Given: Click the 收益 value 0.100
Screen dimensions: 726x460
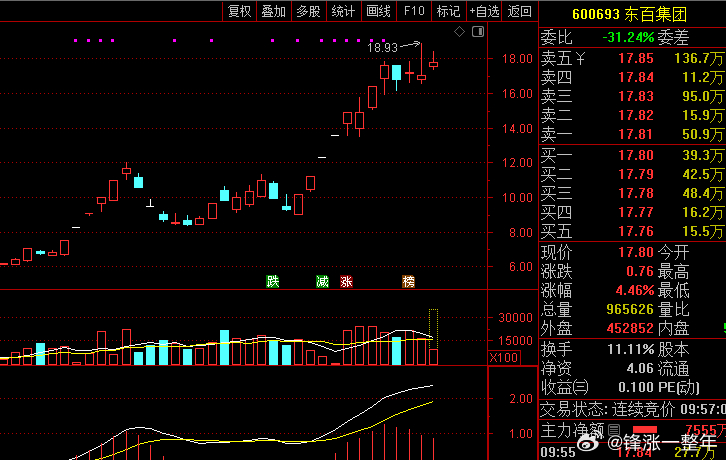Looking at the screenshot, I should pos(635,387).
